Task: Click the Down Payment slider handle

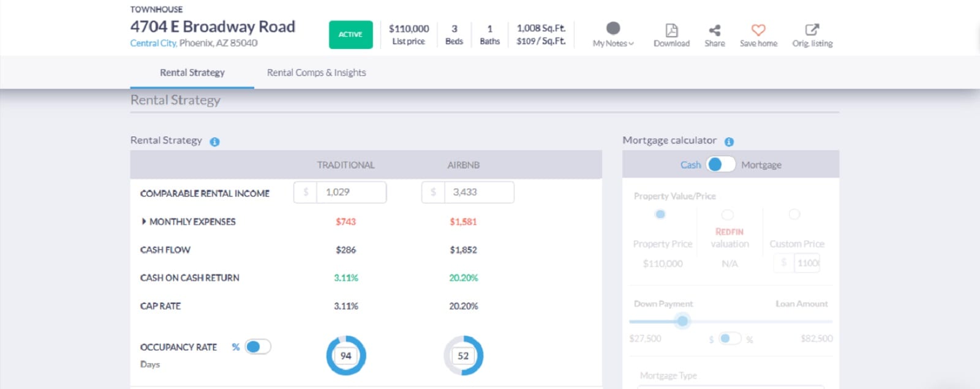Action: tap(682, 321)
